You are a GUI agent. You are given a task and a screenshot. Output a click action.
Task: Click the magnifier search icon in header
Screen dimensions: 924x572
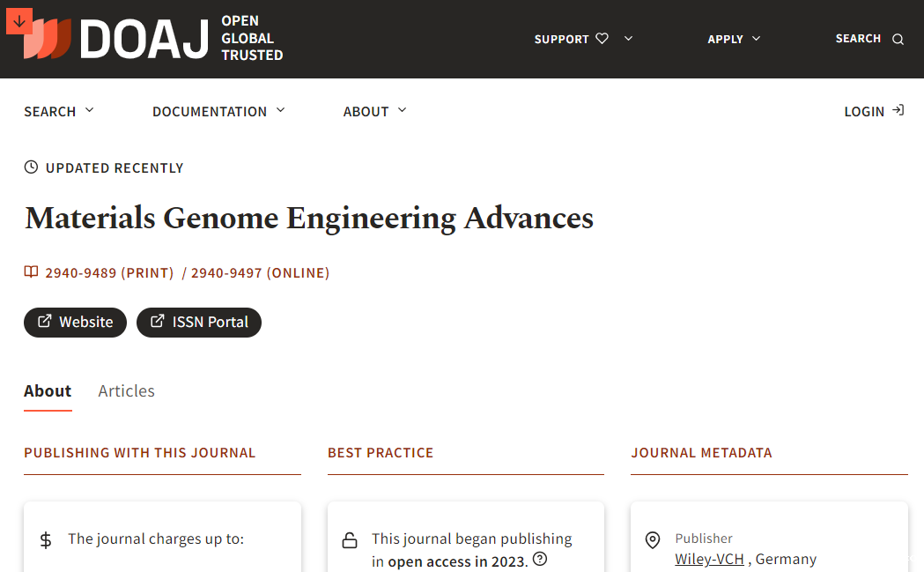898,39
